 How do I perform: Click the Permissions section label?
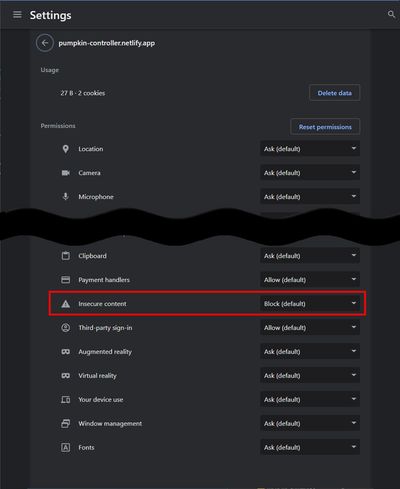tap(58, 126)
